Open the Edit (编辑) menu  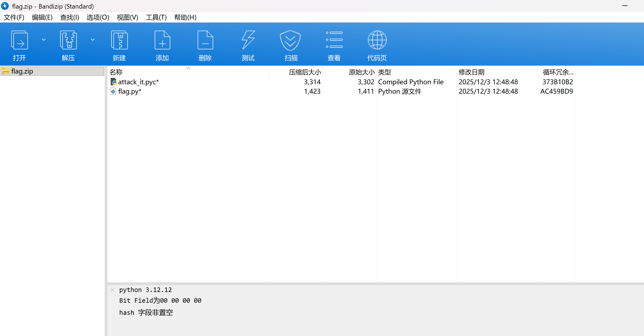[x=42, y=17]
